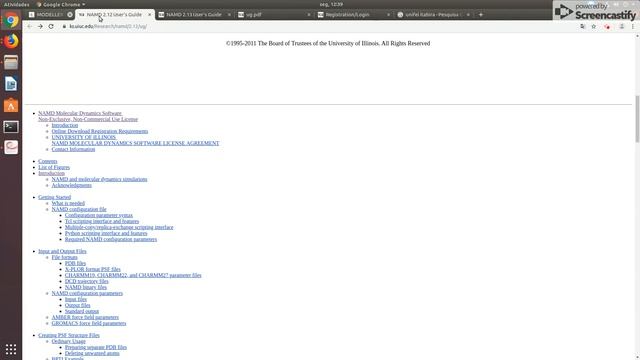This screenshot has width=640, height=360.
Task: Open NAMD binary files link
Action: (86, 287)
